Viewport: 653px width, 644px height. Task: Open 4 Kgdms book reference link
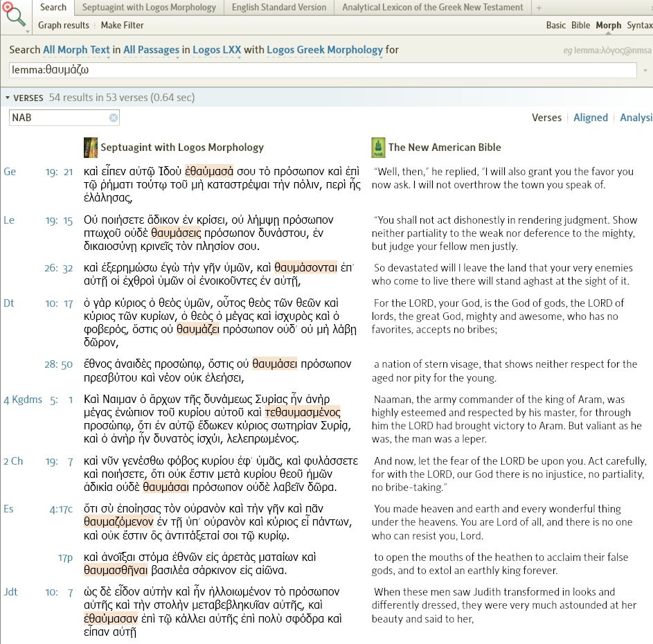[23, 400]
